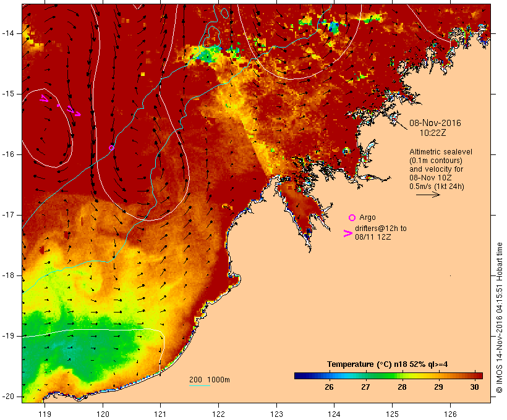Image resolution: width=507 pixels, height=420 pixels.
Task: Click the '08-Nov 10Z' text
Action: coord(430,178)
